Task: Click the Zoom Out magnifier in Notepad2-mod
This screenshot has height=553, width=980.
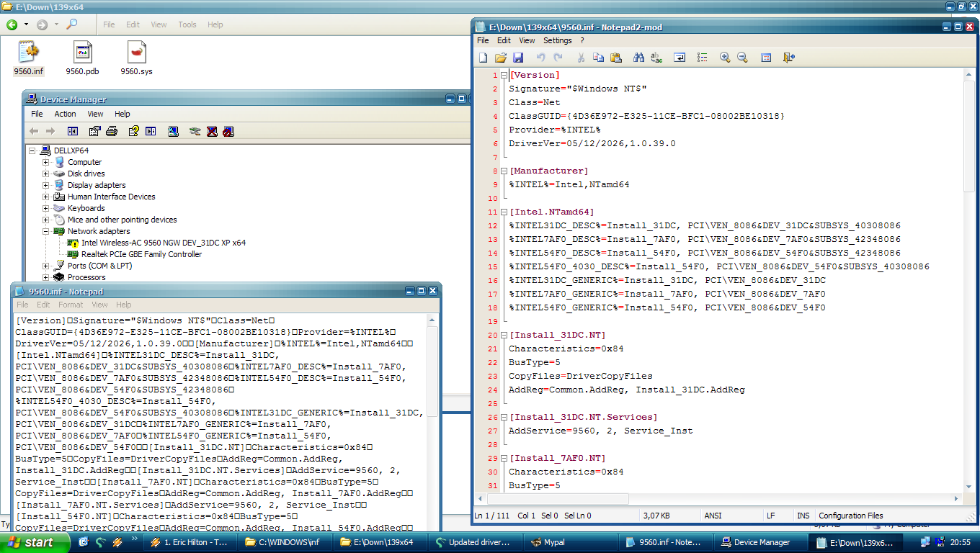Action: 742,58
